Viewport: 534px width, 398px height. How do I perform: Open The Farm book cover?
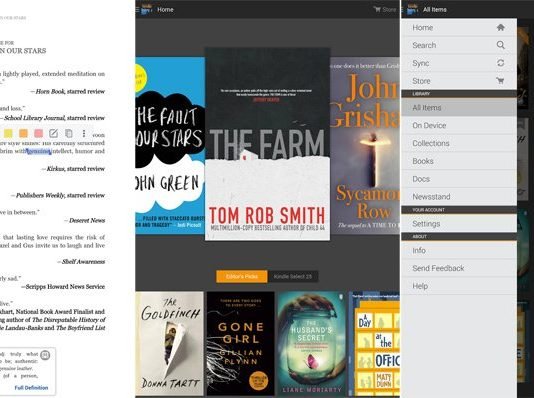[267, 144]
